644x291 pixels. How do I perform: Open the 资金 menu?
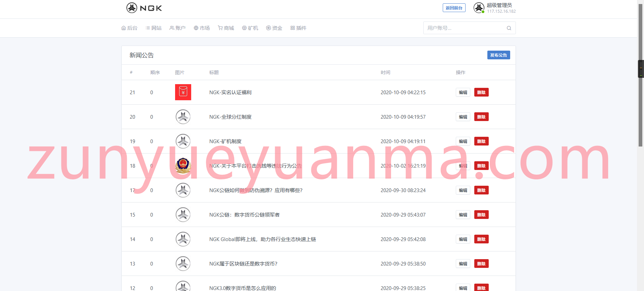(274, 28)
